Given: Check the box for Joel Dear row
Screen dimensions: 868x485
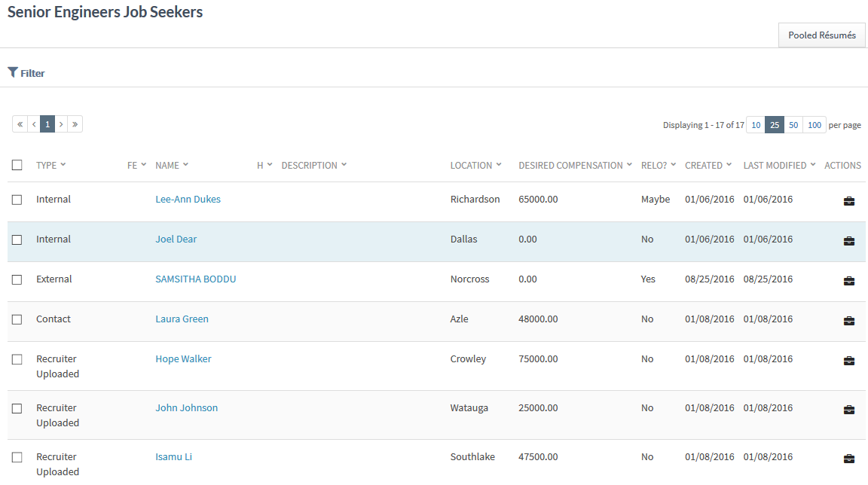Looking at the screenshot, I should click(x=17, y=239).
